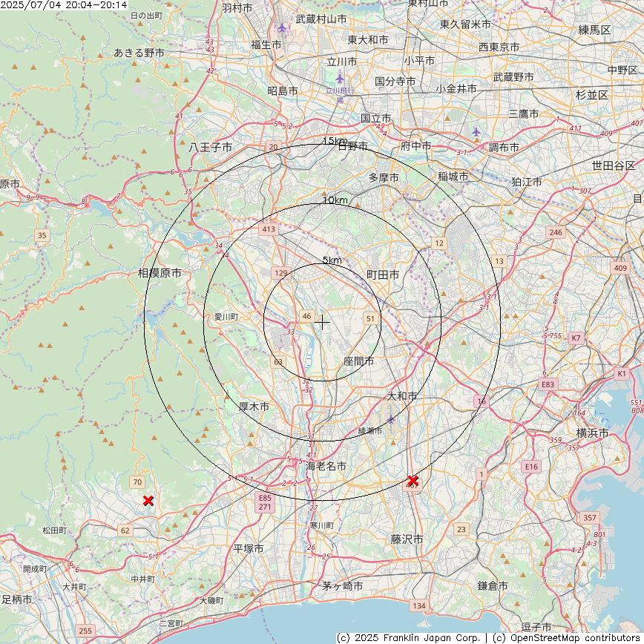
Task: Click the K1 expressway shield
Action: [x=622, y=374]
